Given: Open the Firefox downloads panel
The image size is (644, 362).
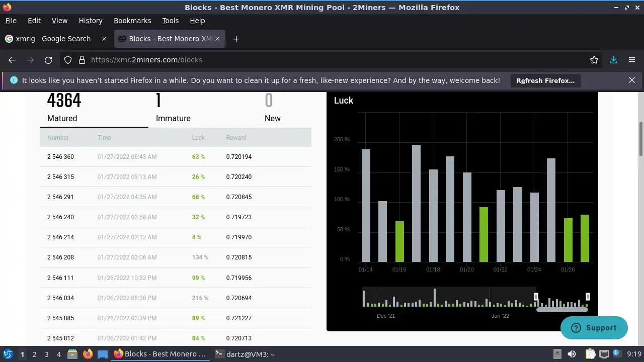Looking at the screenshot, I should (x=613, y=60).
